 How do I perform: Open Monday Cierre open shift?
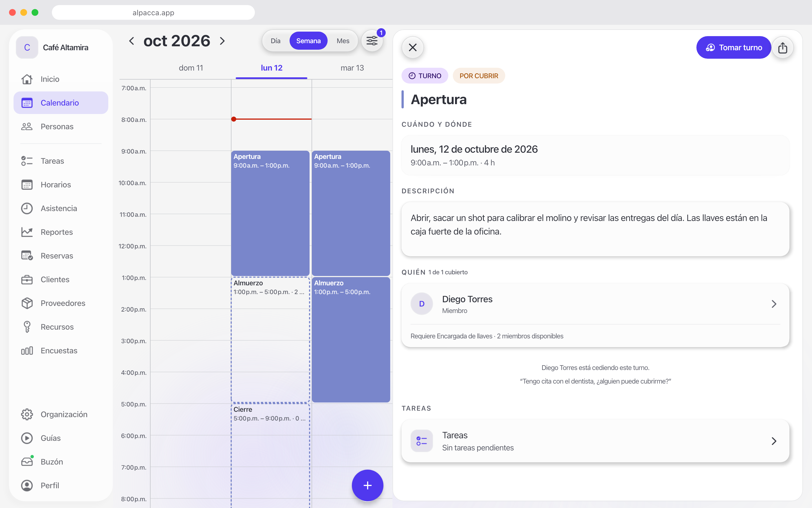pyautogui.click(x=270, y=456)
